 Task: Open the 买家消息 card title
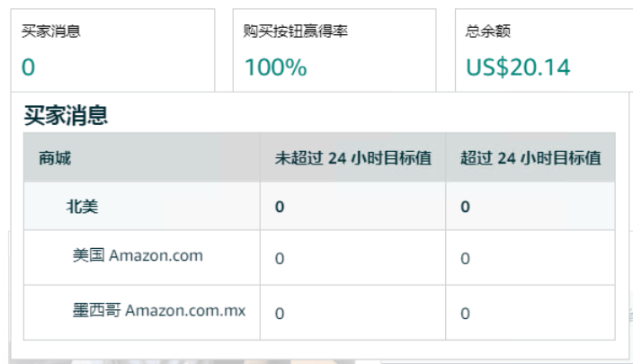point(51,31)
